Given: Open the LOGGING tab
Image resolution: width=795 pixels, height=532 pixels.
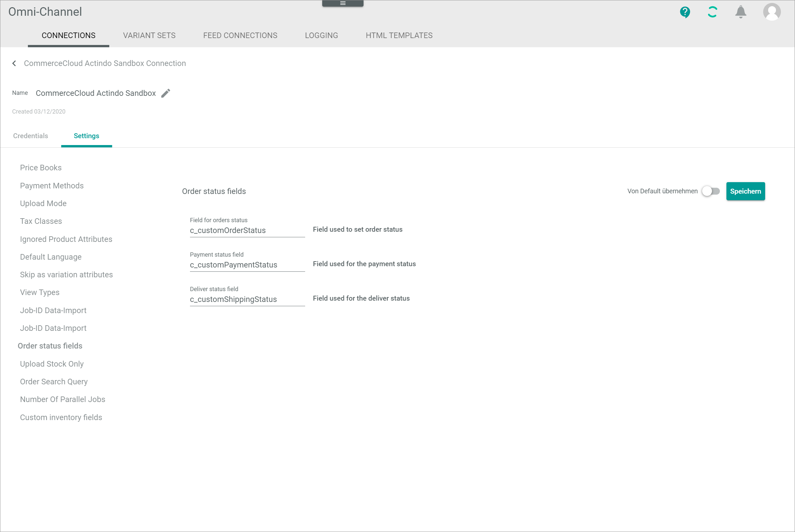Looking at the screenshot, I should click(321, 35).
